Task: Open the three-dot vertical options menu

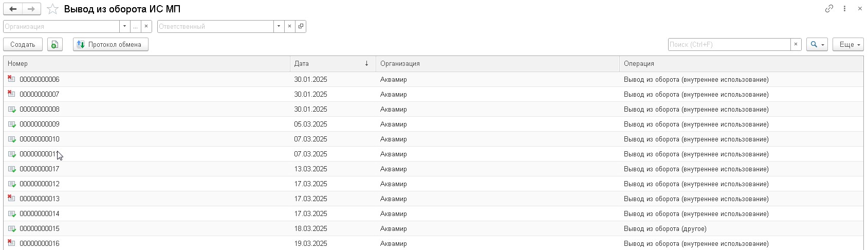Action: (x=844, y=9)
